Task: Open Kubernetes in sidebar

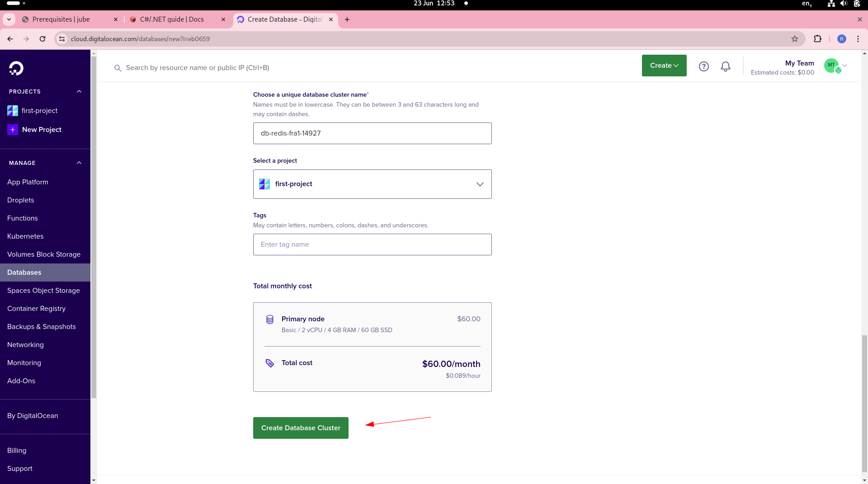Action: point(25,236)
